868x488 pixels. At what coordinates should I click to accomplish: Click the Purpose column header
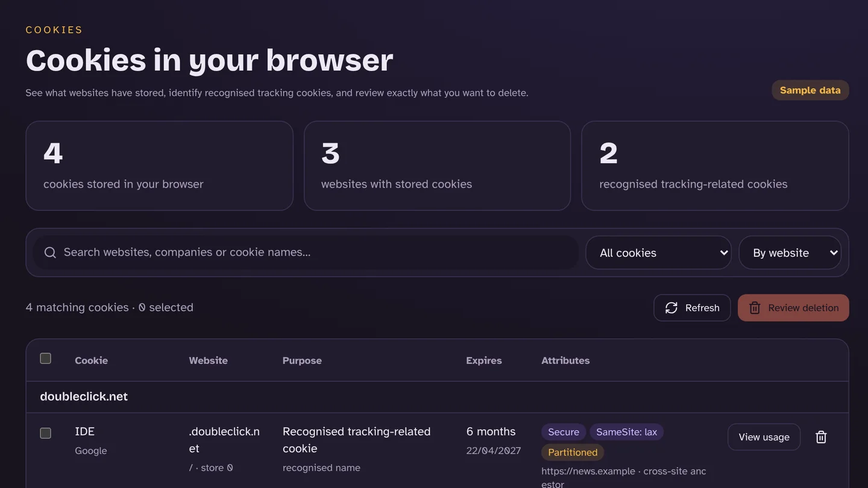click(302, 360)
